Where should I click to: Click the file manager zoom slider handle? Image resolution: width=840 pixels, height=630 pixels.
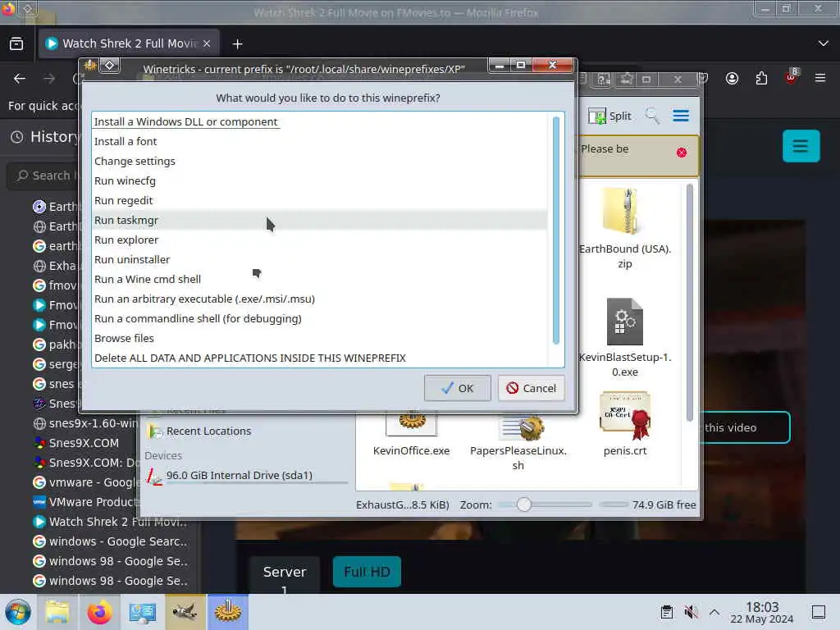(524, 504)
